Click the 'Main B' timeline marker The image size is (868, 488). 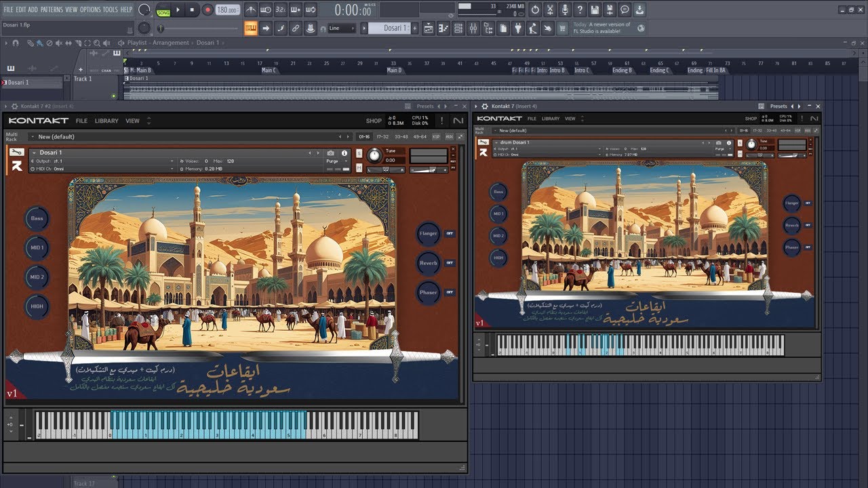click(144, 70)
